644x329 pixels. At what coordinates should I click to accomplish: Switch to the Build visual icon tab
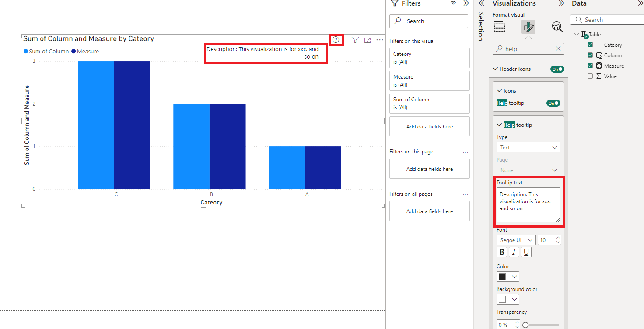click(x=500, y=27)
